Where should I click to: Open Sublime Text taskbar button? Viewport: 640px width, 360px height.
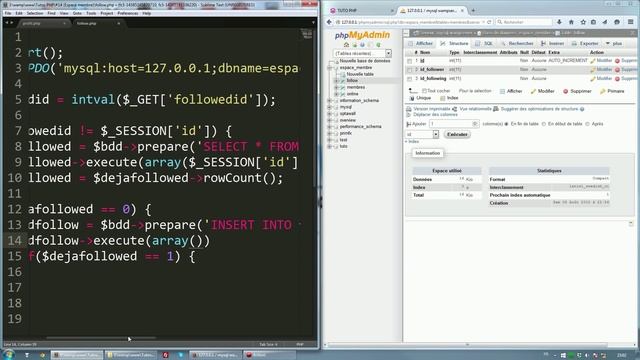coord(77,355)
